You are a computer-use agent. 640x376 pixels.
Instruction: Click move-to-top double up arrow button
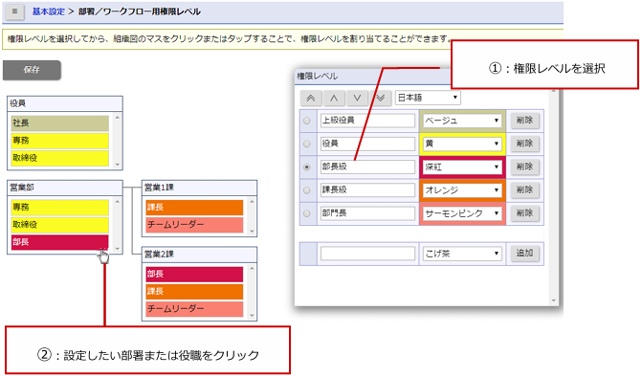311,98
